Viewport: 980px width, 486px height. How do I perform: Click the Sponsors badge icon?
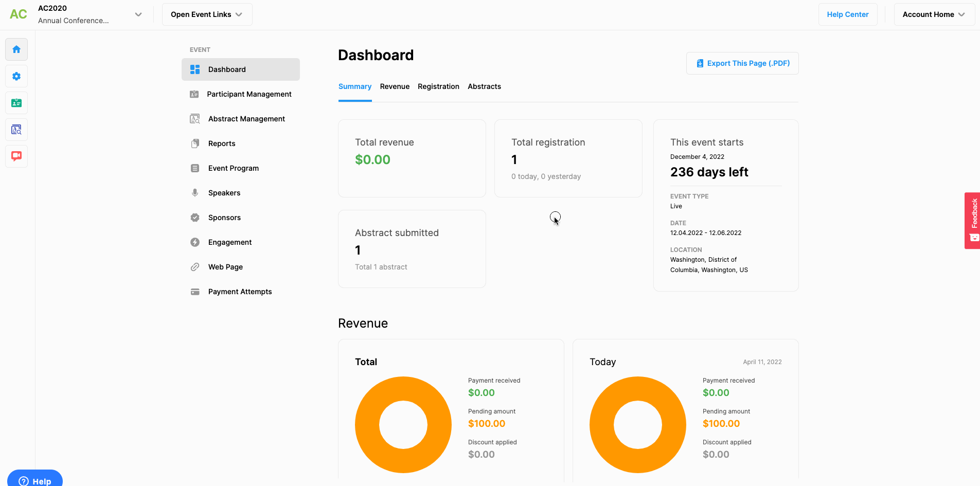click(x=195, y=218)
